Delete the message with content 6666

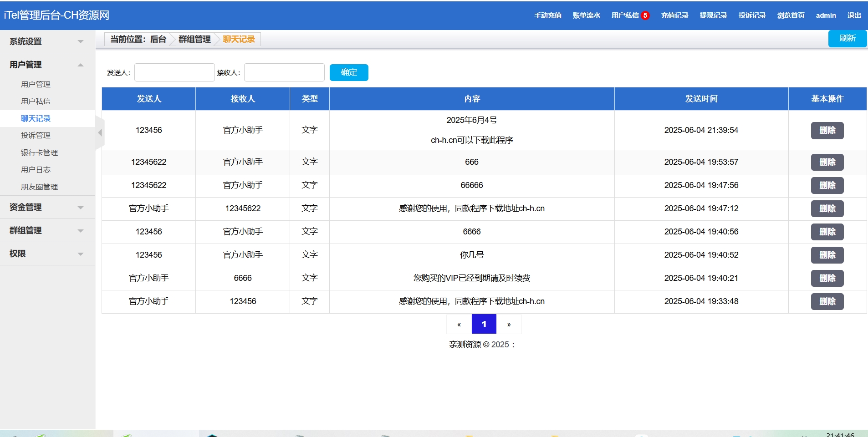pyautogui.click(x=827, y=232)
